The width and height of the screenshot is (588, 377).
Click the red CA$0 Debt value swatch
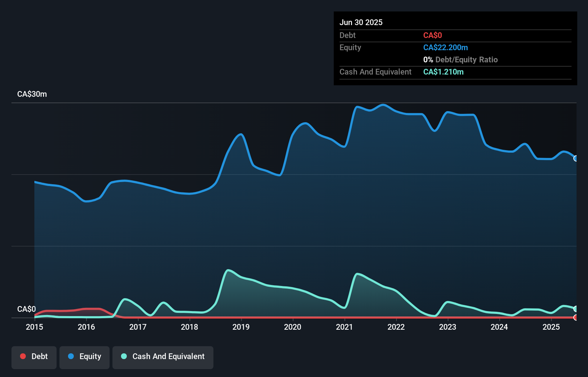click(433, 35)
